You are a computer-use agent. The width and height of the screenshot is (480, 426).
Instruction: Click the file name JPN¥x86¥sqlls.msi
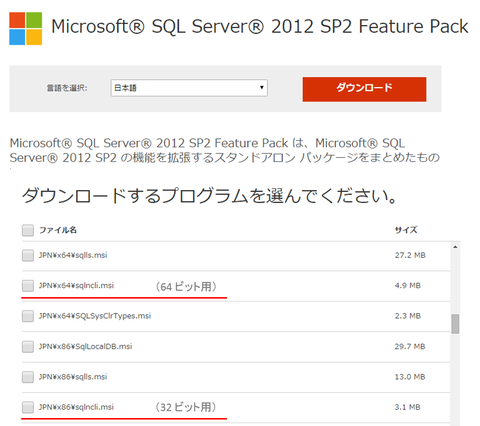tap(73, 377)
